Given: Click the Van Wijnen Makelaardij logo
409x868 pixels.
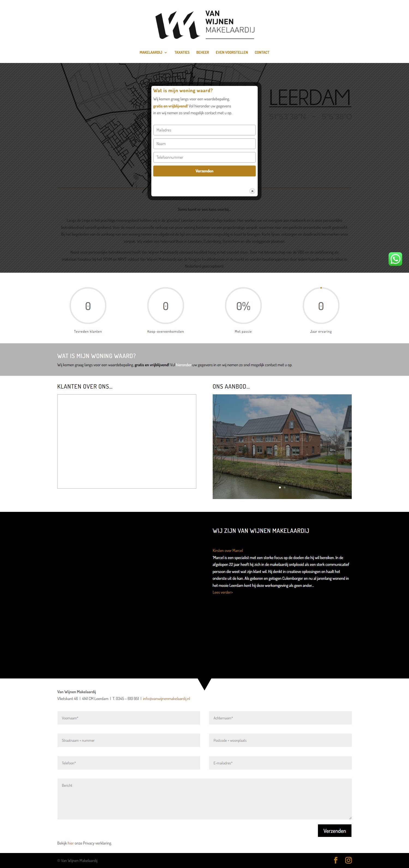Looking at the screenshot, I should (x=204, y=25).
